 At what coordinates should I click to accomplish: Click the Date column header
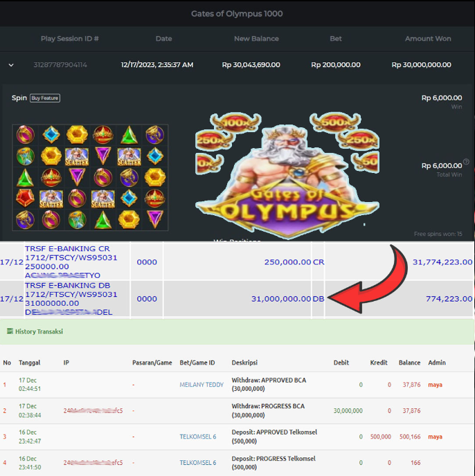point(164,39)
